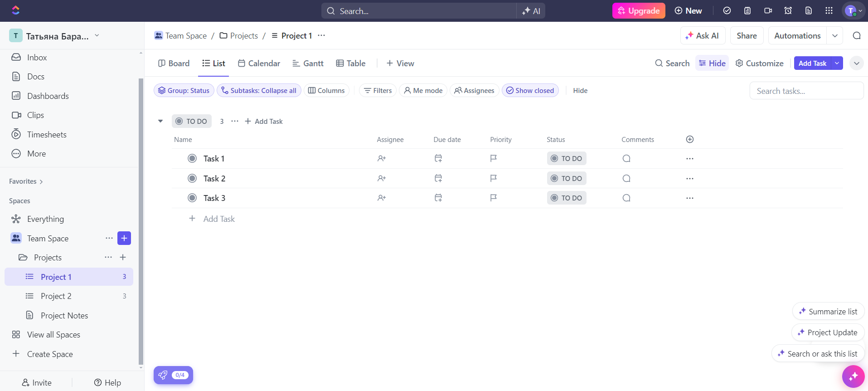Open comments for Task 1
This screenshot has height=391, width=868.
[626, 158]
